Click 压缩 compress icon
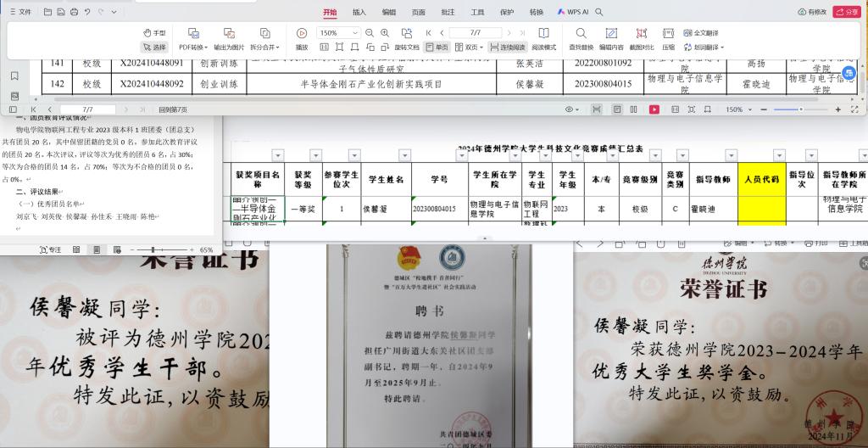The image size is (868, 448). tap(669, 33)
